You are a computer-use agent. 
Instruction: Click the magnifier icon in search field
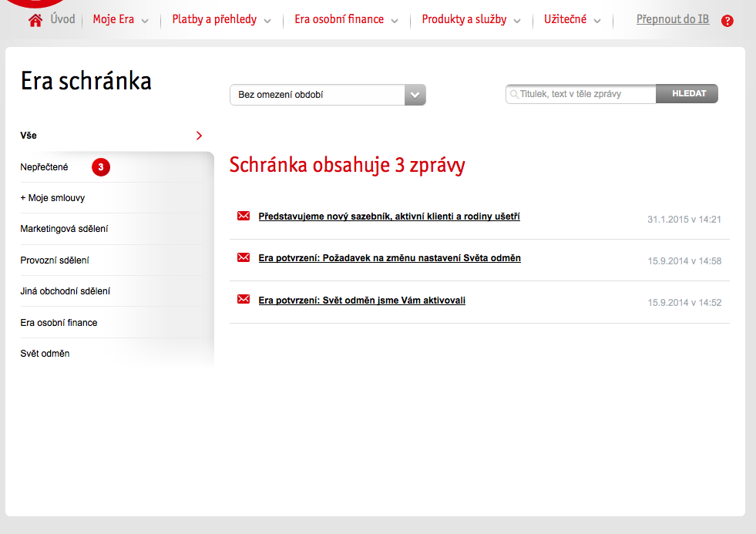click(x=515, y=94)
